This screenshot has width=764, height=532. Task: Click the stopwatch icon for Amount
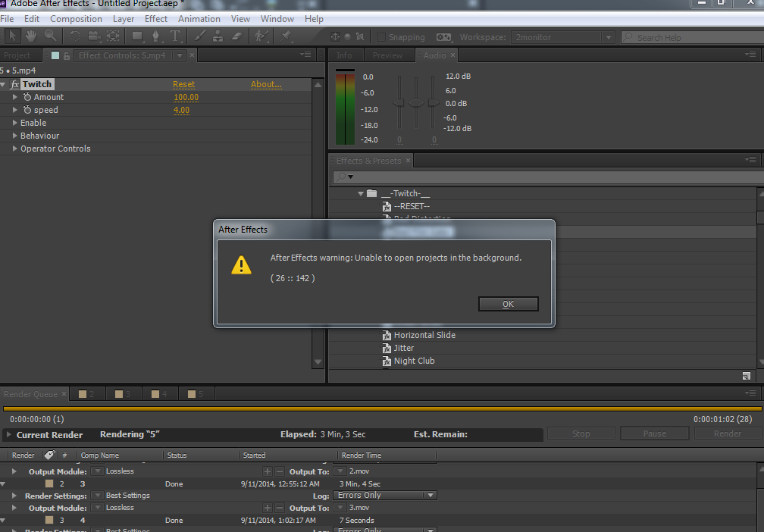(27, 97)
